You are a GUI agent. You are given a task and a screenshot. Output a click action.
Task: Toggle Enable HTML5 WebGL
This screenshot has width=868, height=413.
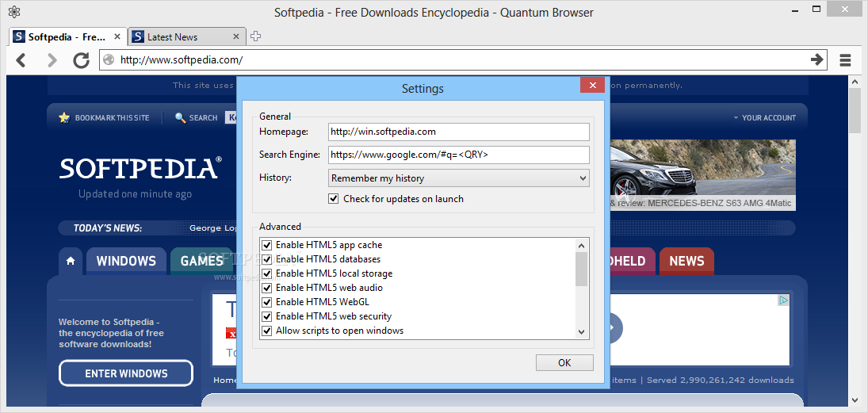[x=267, y=302]
